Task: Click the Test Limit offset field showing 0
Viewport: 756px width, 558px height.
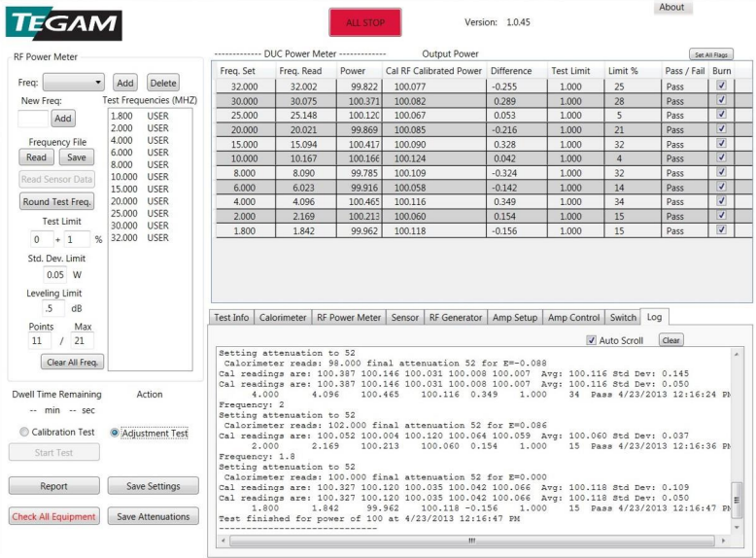Action: 42,239
